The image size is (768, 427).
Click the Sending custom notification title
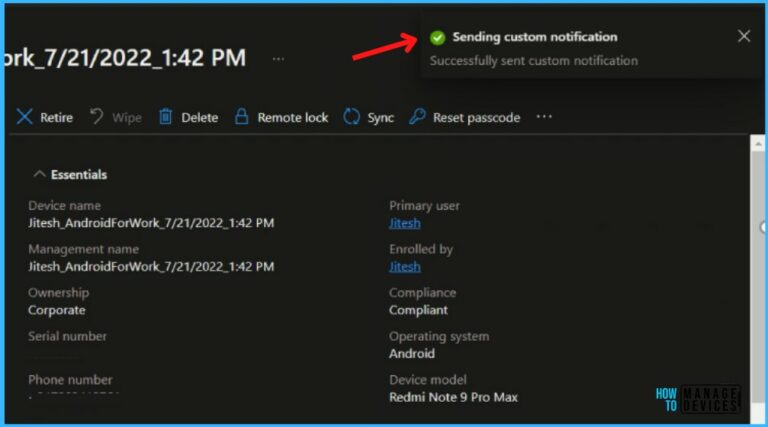534,37
